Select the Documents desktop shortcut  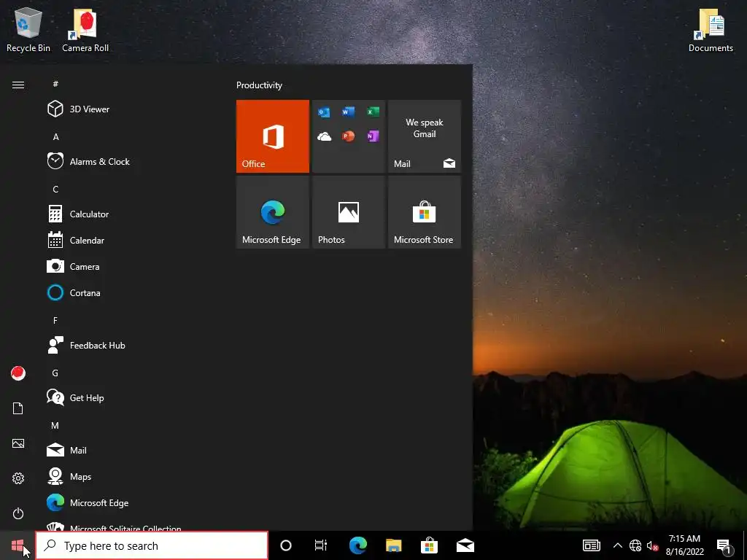click(711, 29)
